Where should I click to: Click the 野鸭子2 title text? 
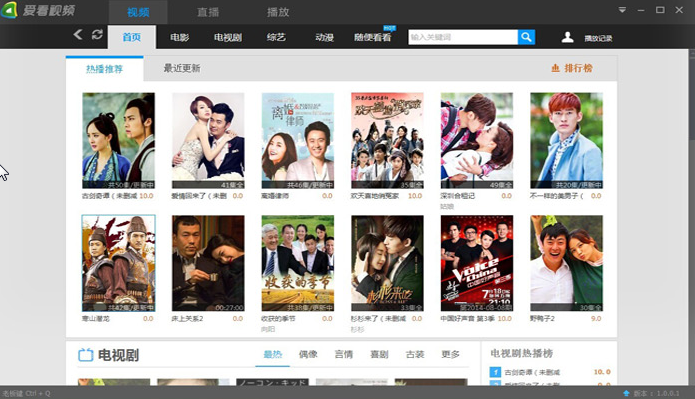point(542,318)
